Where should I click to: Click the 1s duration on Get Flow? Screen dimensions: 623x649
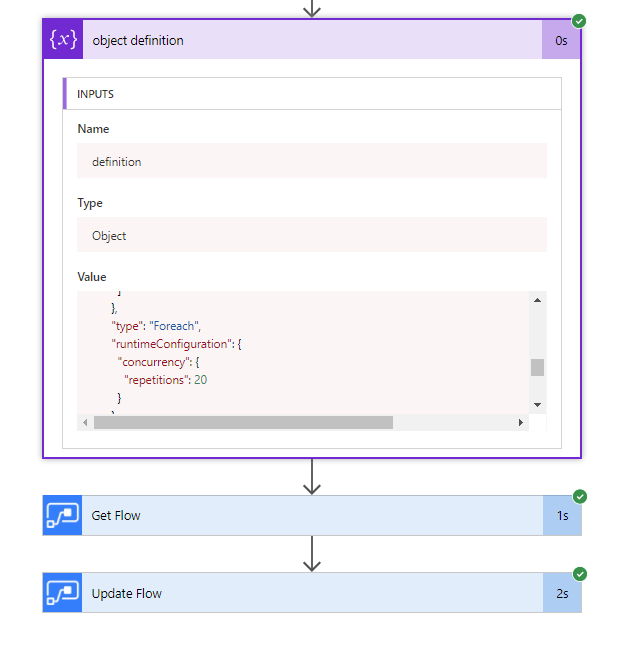[561, 516]
